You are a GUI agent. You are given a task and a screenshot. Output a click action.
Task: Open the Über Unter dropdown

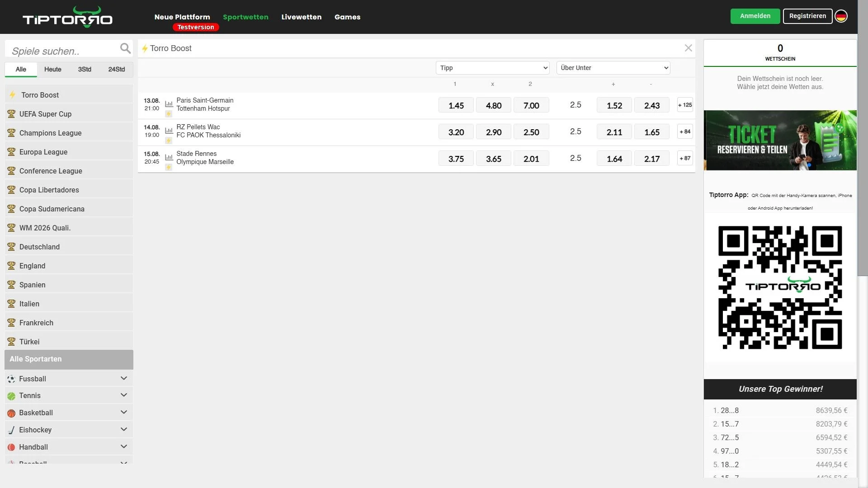tap(613, 68)
